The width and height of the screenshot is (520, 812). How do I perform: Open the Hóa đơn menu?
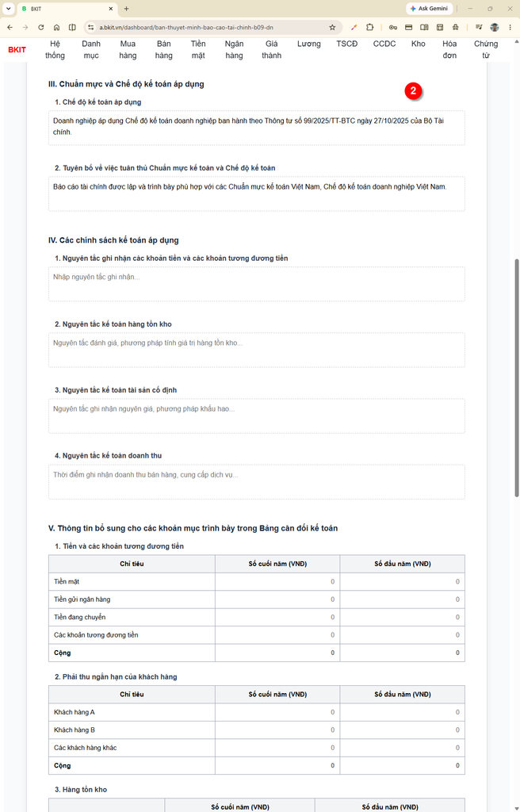(x=449, y=50)
